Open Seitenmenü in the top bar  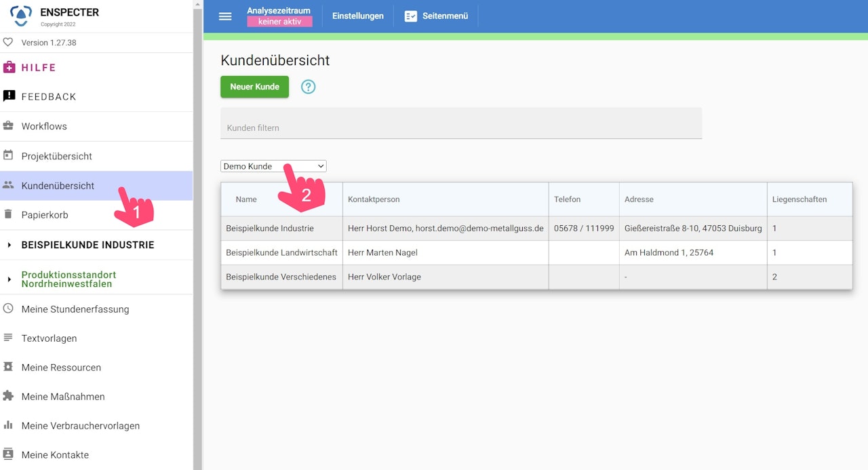tap(445, 16)
